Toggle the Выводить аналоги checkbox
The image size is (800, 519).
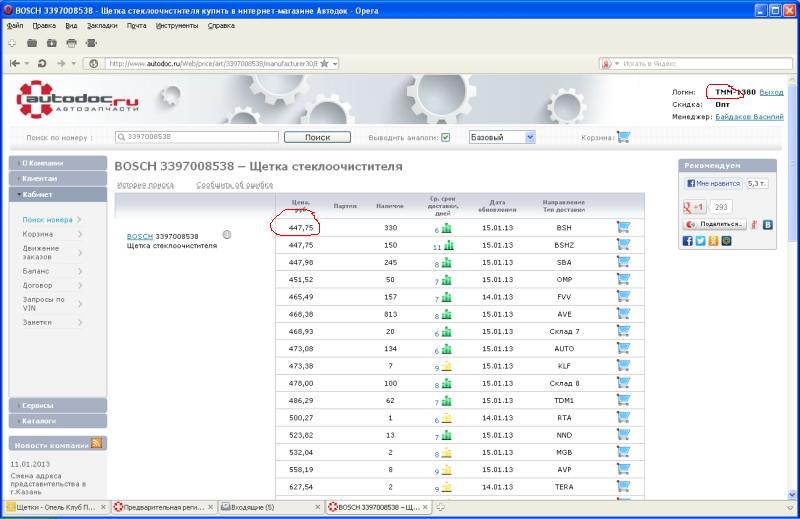click(445, 137)
